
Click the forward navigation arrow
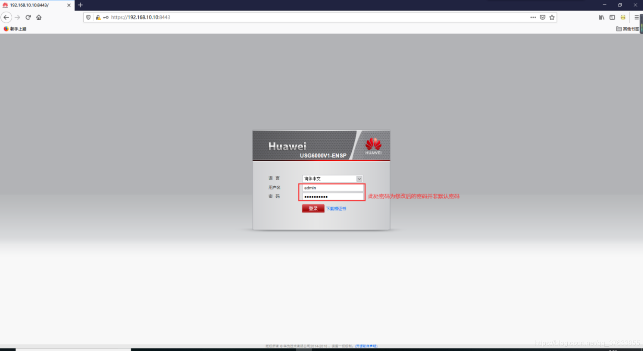17,17
